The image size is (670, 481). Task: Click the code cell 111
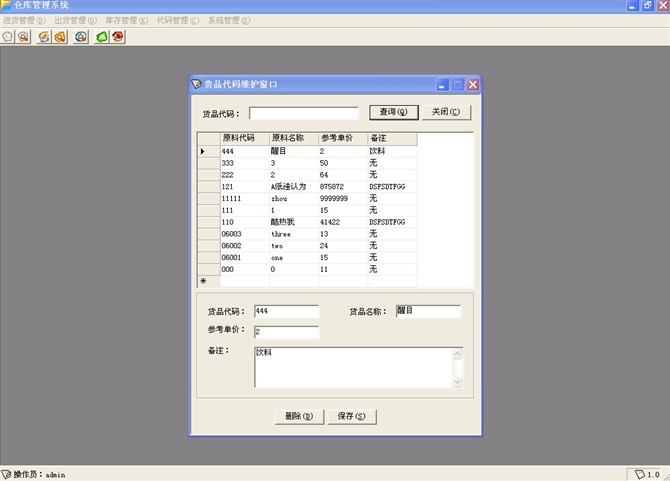[245, 211]
